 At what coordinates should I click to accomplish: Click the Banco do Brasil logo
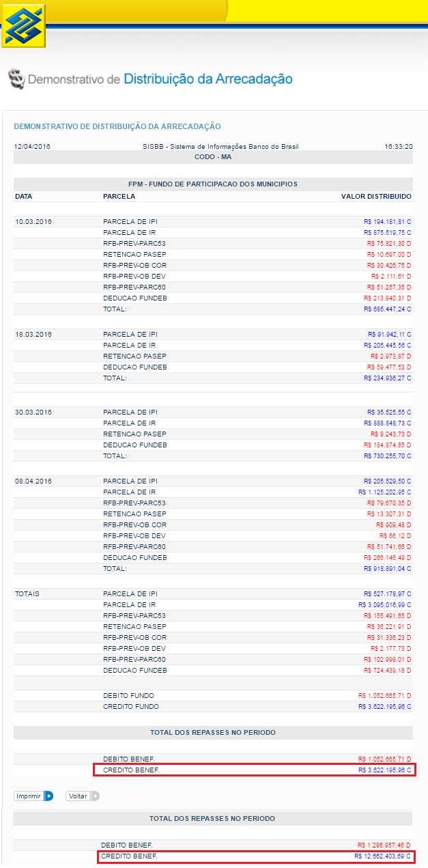23,25
